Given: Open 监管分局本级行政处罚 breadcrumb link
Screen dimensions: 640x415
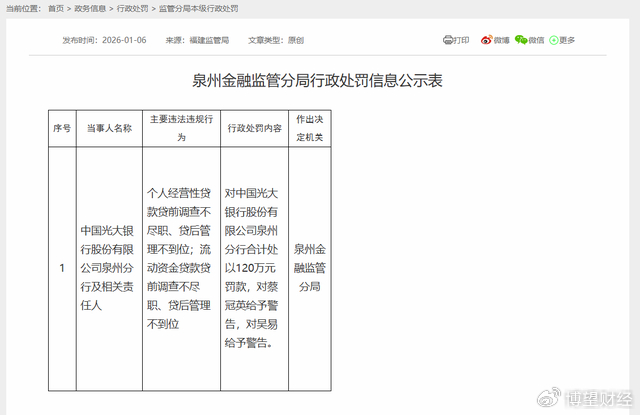Looking at the screenshot, I should point(198,9).
